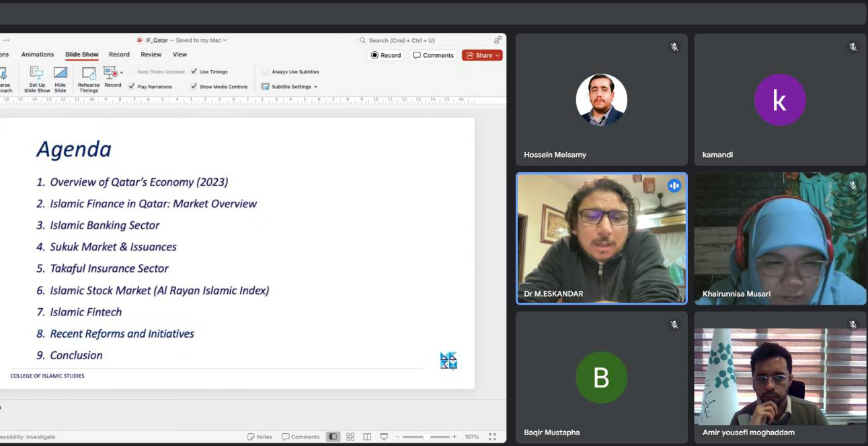The height and width of the screenshot is (446, 868).
Task: Uncheck the Use Timings checkbox
Action: pos(194,71)
